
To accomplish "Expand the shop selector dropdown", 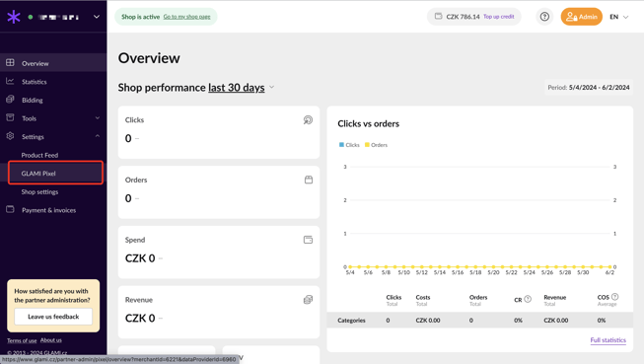I will tap(97, 17).
